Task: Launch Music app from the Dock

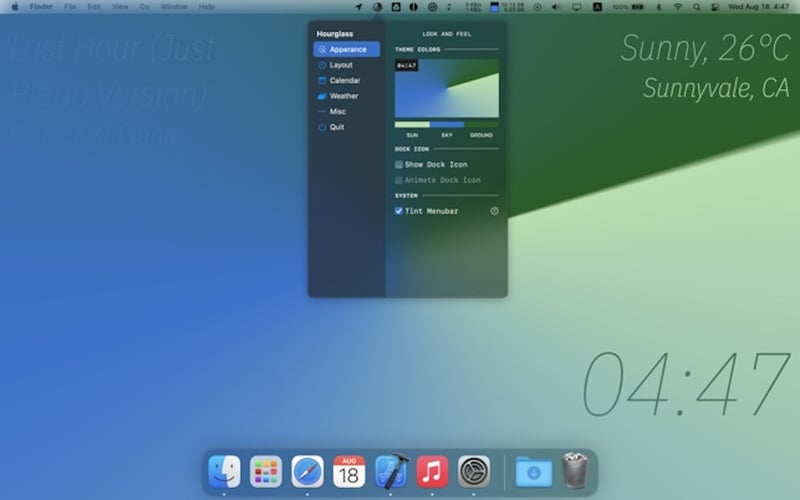Action: click(432, 471)
